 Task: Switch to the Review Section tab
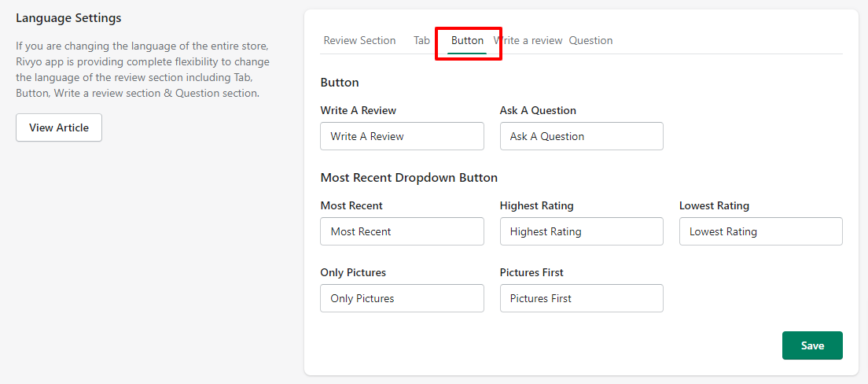click(359, 40)
